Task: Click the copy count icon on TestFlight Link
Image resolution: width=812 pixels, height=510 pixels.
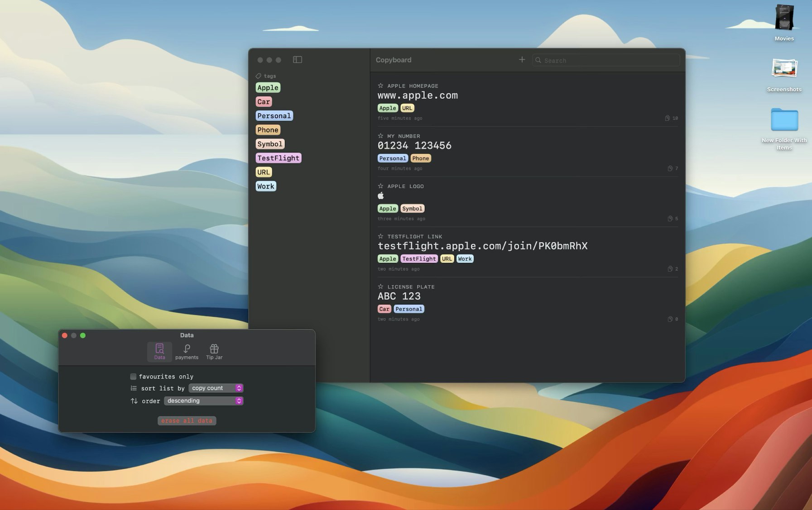Action: click(x=670, y=269)
